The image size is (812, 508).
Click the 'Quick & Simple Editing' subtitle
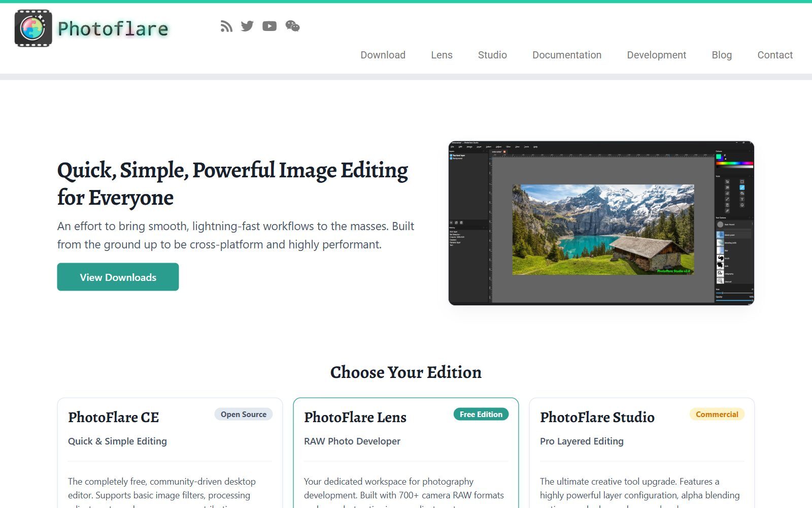click(117, 441)
